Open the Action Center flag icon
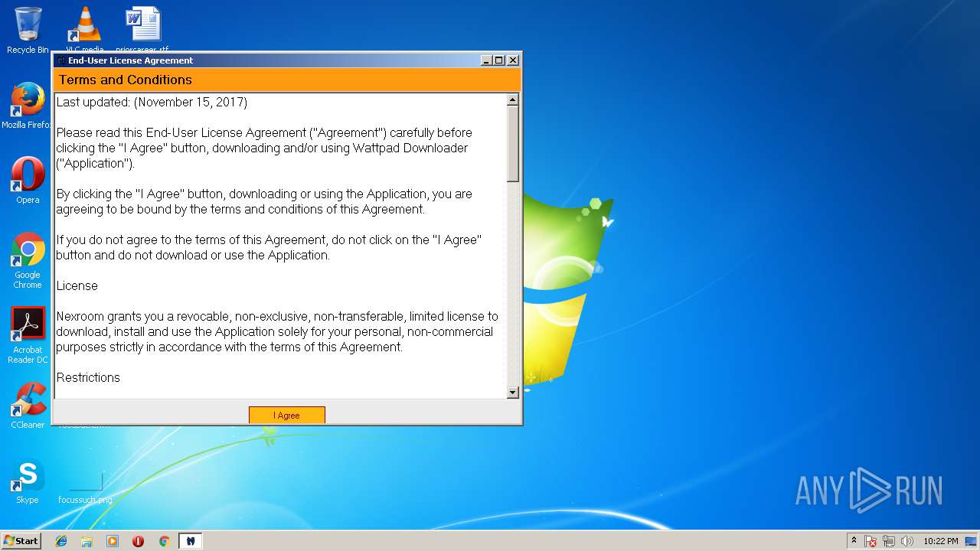 pos(871,541)
